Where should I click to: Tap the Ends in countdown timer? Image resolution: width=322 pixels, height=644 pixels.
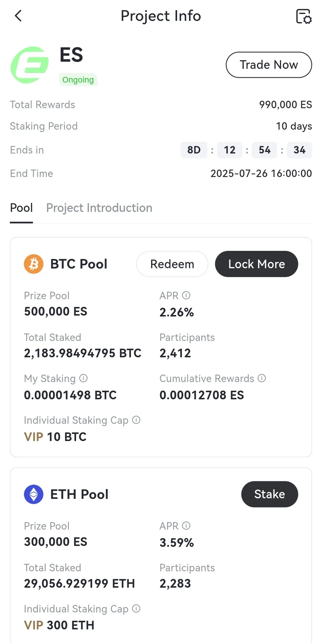click(246, 150)
